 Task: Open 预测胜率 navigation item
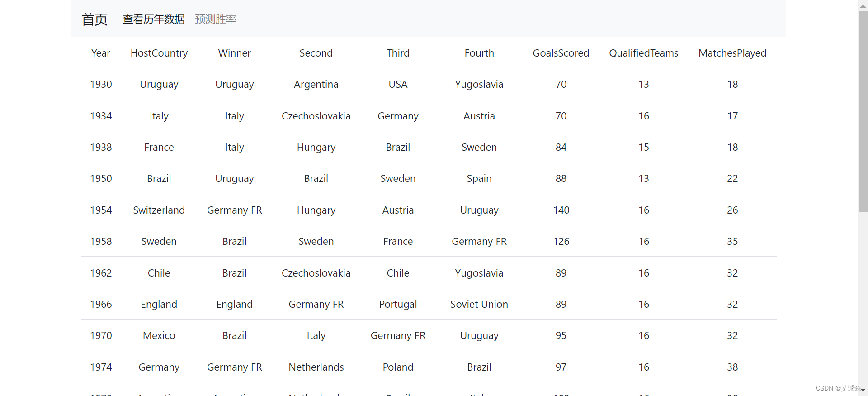[x=216, y=19]
